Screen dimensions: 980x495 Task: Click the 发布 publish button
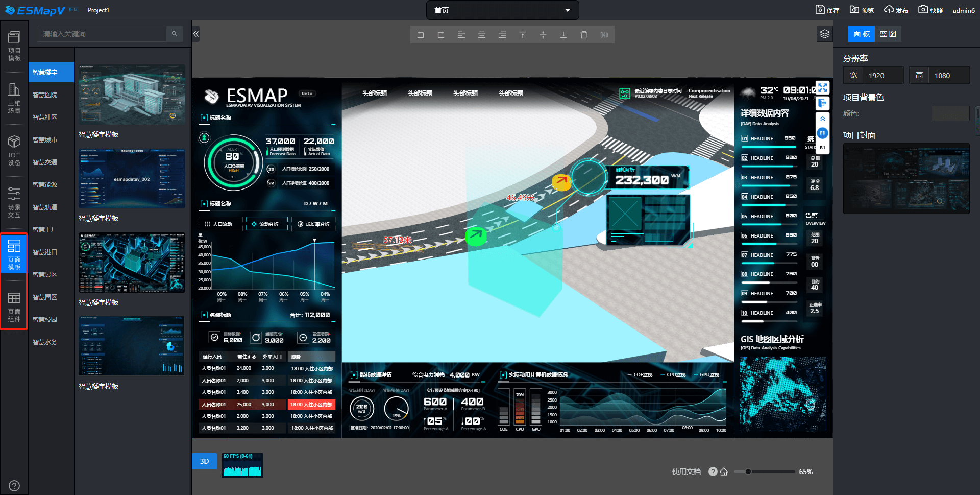pos(896,10)
